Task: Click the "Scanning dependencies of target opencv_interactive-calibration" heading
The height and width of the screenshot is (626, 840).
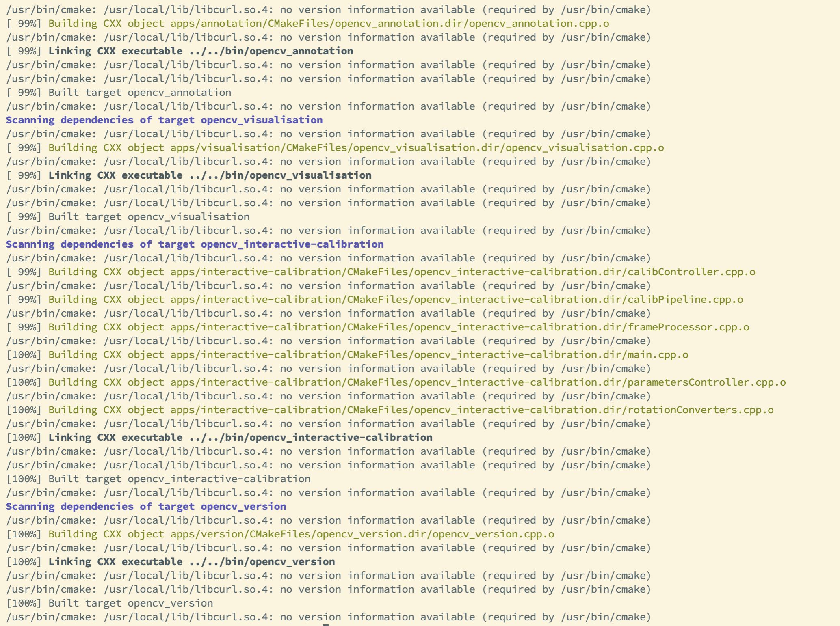Action: click(195, 244)
